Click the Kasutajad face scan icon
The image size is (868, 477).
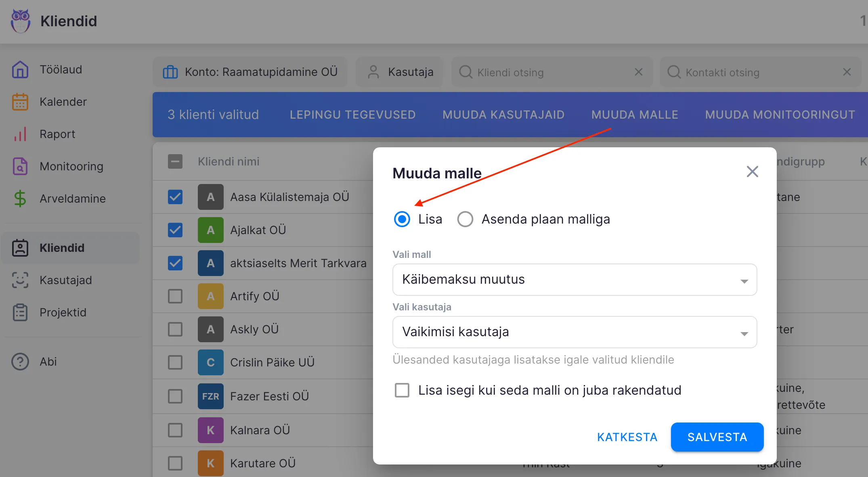20,280
